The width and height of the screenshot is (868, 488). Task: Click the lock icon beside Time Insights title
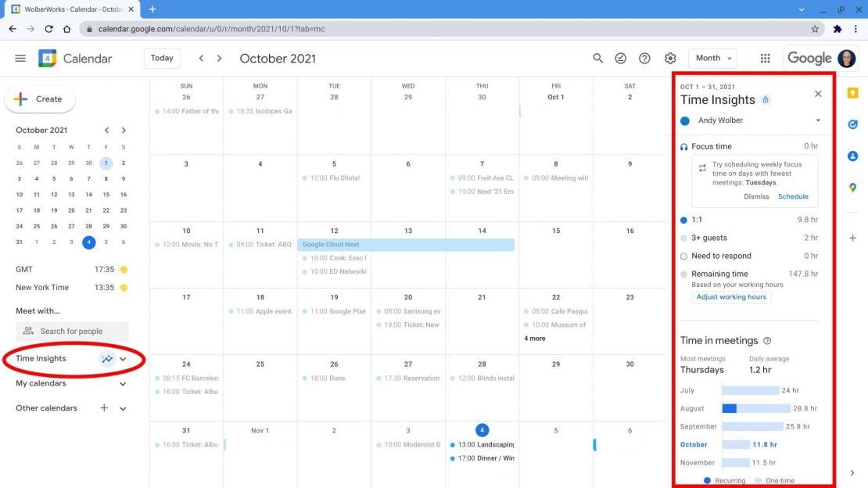tap(766, 99)
